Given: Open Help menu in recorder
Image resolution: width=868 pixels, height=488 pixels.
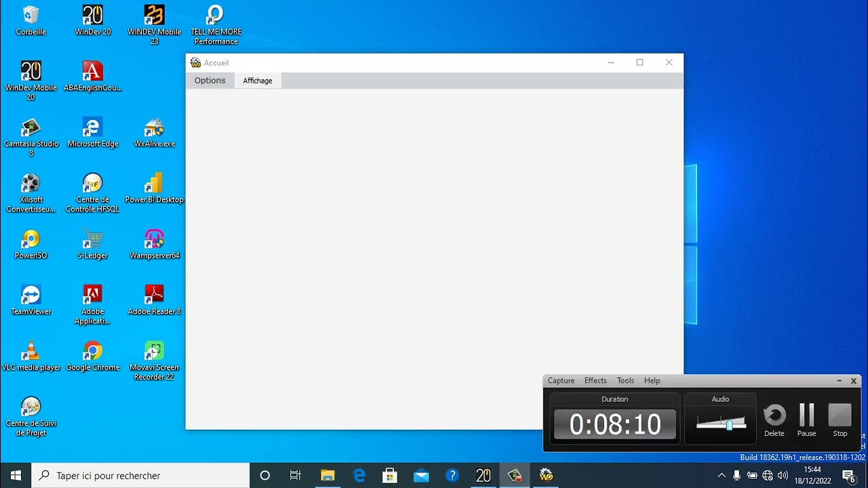Looking at the screenshot, I should (x=652, y=381).
